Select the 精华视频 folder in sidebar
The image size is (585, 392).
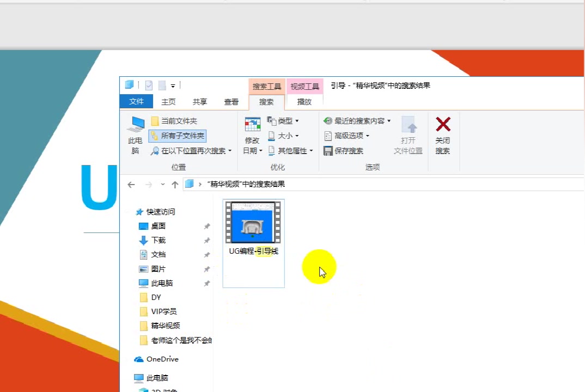[163, 326]
